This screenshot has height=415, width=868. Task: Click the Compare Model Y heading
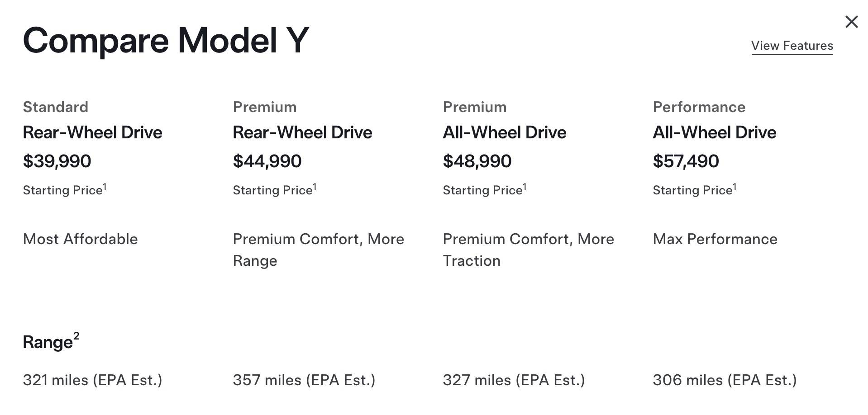tap(166, 41)
